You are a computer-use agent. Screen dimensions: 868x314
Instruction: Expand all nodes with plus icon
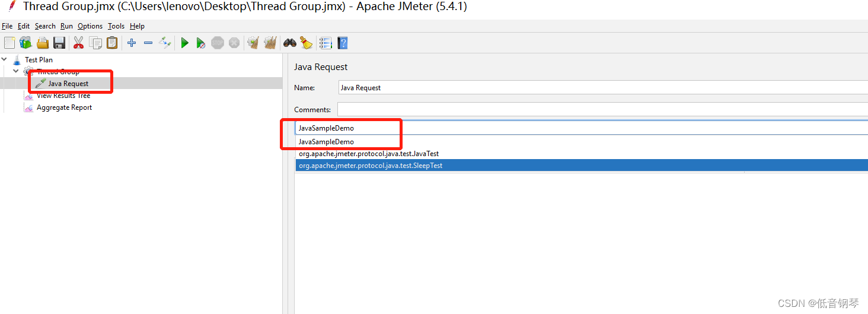[132, 43]
